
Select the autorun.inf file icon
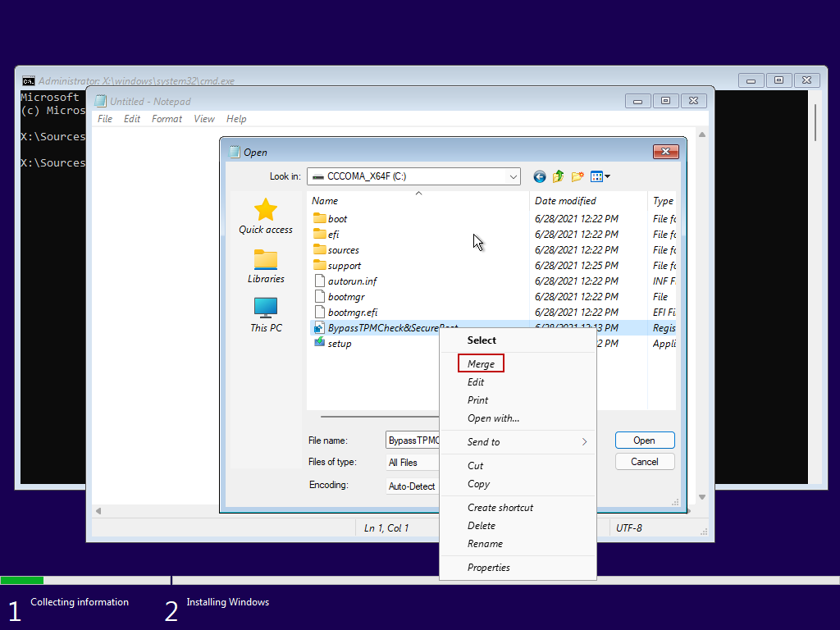click(320, 281)
